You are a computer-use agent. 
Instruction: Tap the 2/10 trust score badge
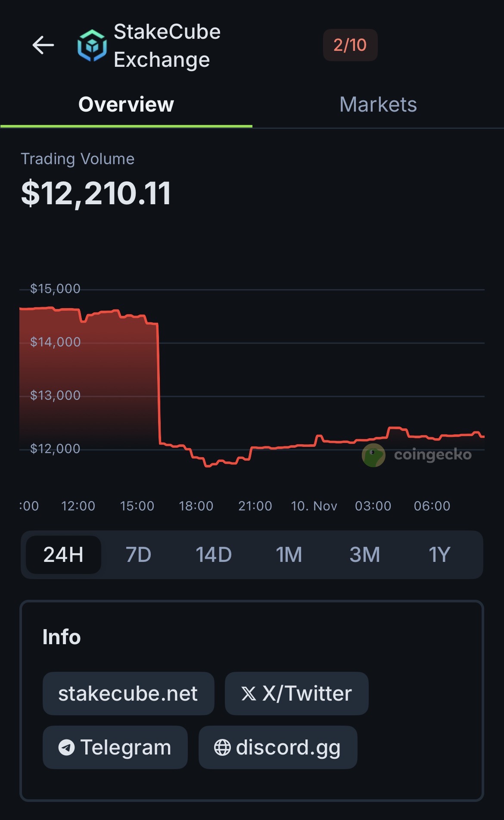click(x=350, y=45)
